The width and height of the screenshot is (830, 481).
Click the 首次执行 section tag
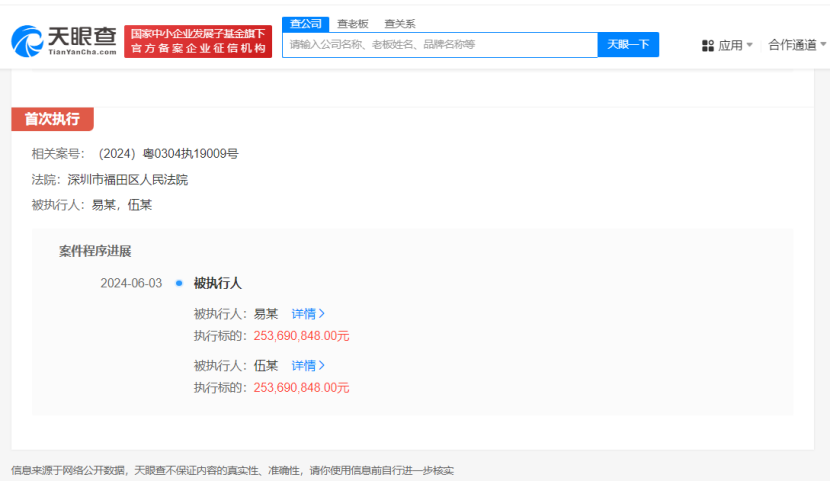52,119
